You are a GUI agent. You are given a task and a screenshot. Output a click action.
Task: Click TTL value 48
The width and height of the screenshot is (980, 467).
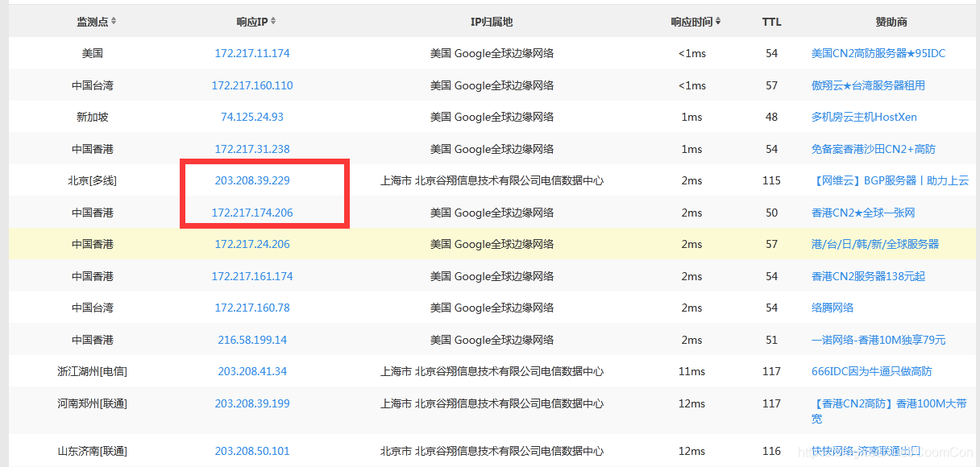coord(771,117)
